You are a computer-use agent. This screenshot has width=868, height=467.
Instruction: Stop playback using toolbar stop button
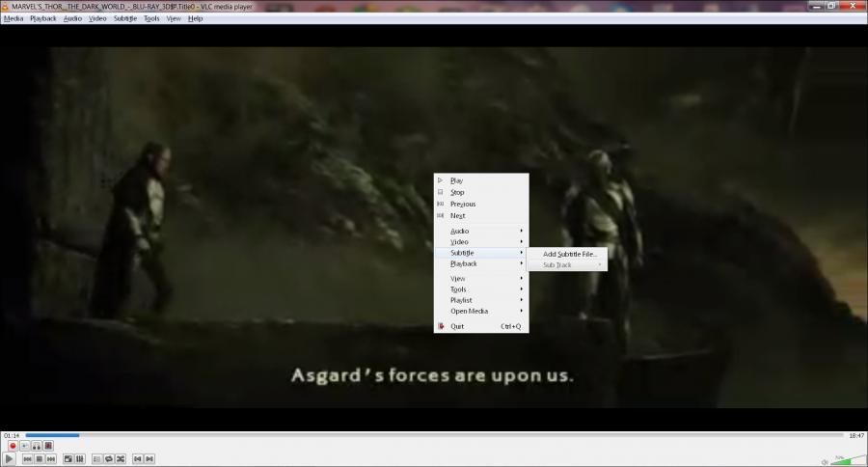pyautogui.click(x=39, y=459)
